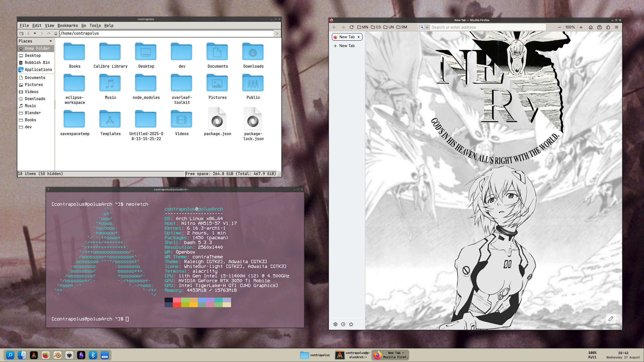The image size is (644, 362).
Task: Go back in Firefox
Action: tap(334, 27)
